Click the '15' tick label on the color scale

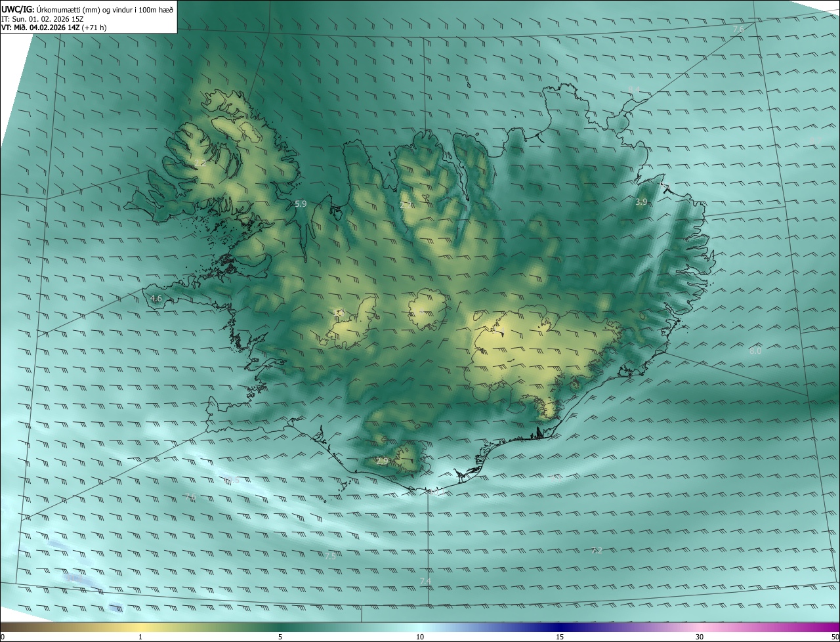coord(560,637)
